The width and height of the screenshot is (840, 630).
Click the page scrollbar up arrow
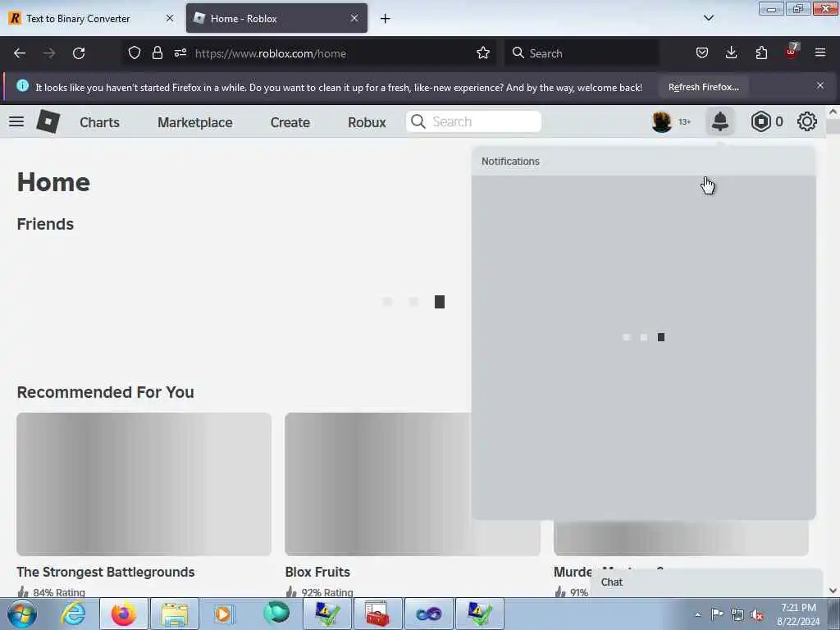(833, 112)
